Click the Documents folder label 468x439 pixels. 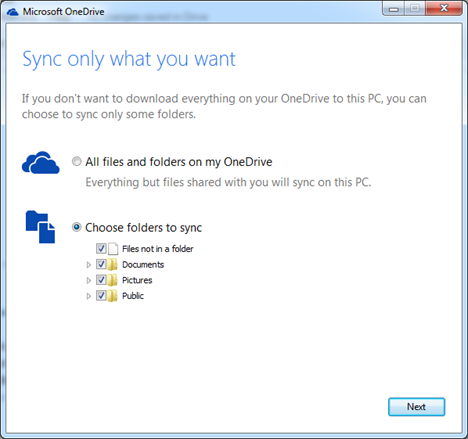(x=143, y=265)
